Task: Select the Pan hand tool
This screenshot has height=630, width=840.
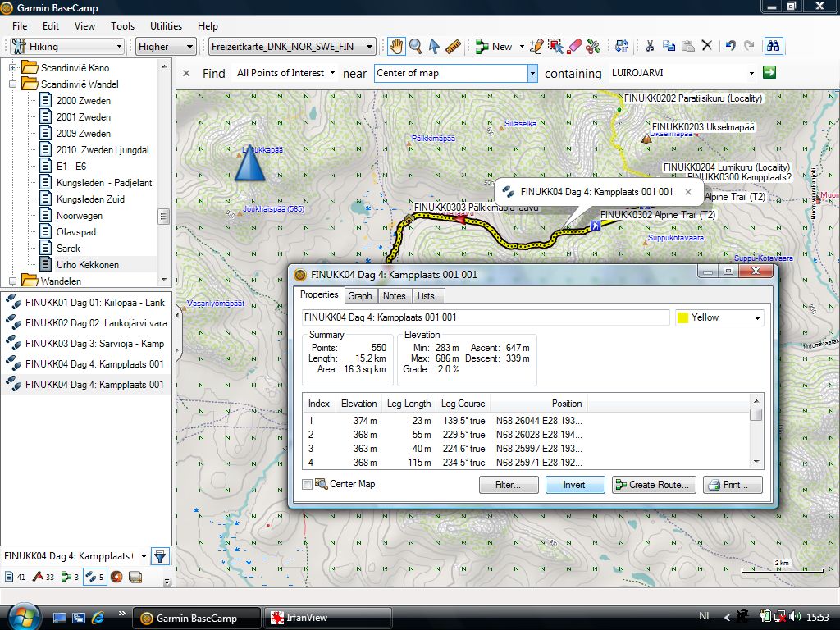Action: 396,47
